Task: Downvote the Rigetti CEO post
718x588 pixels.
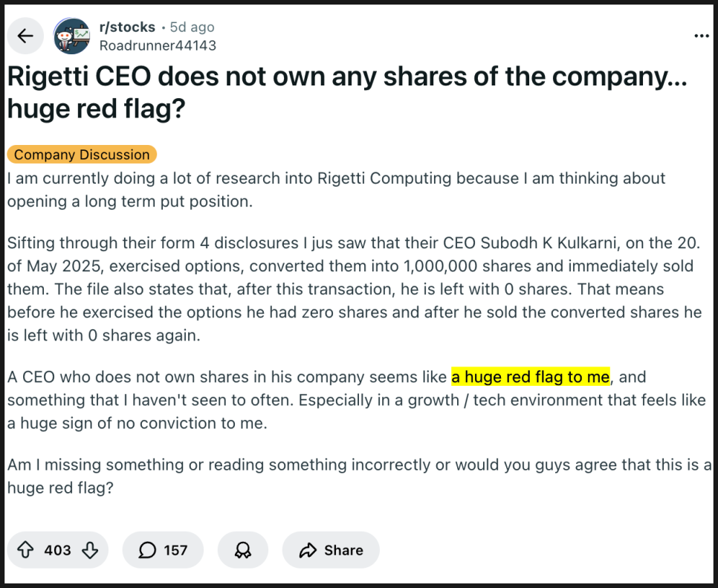Action: pyautogui.click(x=90, y=550)
